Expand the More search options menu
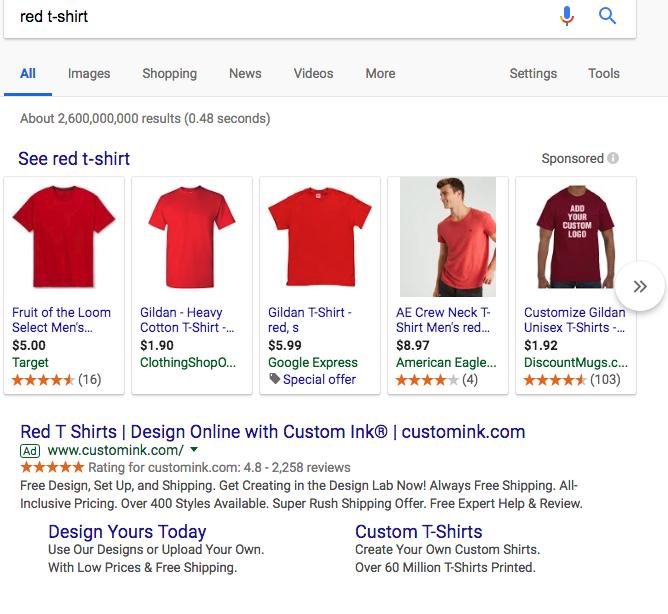 tap(380, 73)
